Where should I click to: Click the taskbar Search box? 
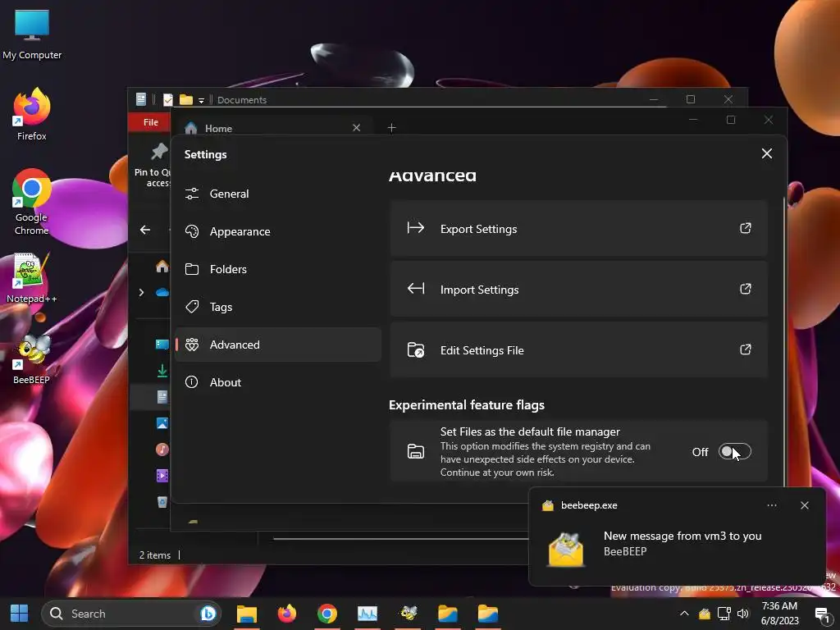131,614
